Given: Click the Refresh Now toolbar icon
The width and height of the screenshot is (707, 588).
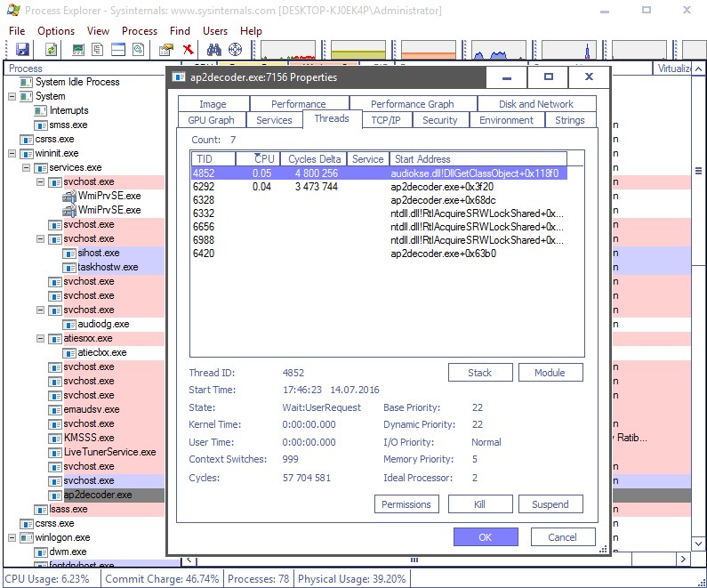Looking at the screenshot, I should pos(52,49).
